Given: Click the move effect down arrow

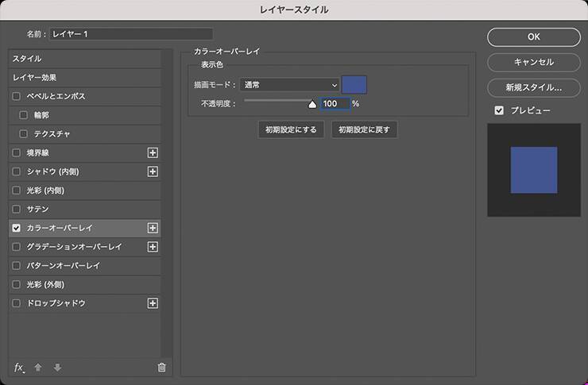Looking at the screenshot, I should (x=57, y=367).
